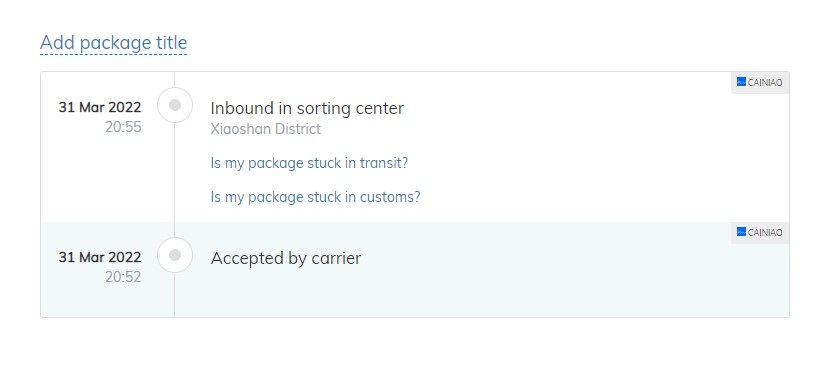Click the grey dot inside the Accepted marker circle
The height and width of the screenshot is (368, 814).
(x=175, y=255)
